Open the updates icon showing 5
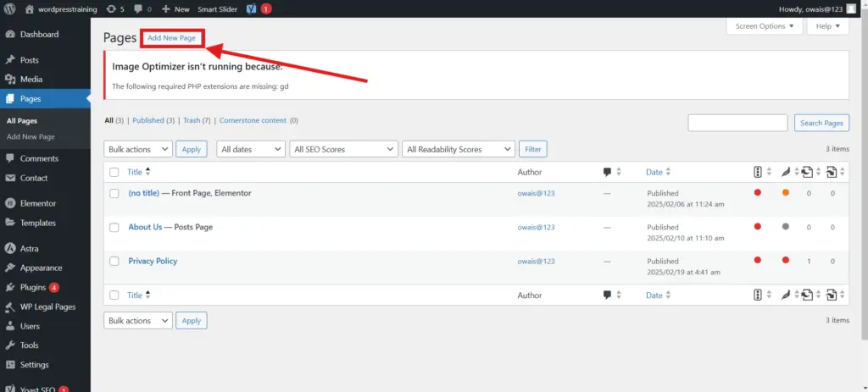 (115, 8)
